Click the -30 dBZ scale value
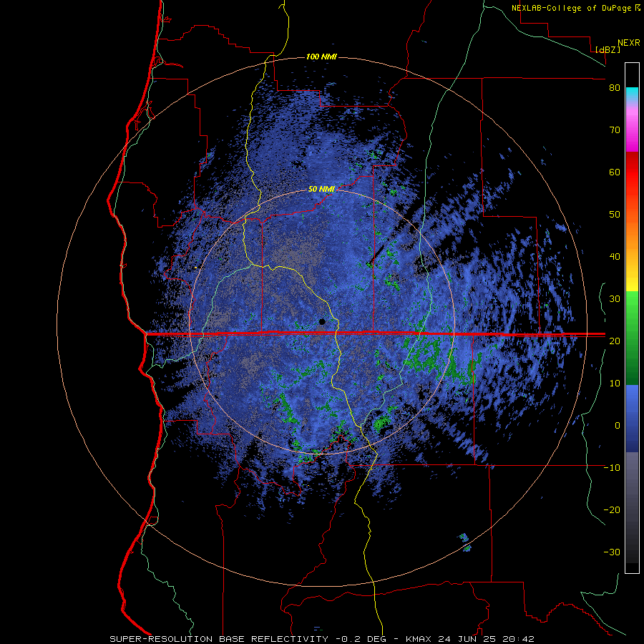644x644 pixels. pyautogui.click(x=612, y=552)
